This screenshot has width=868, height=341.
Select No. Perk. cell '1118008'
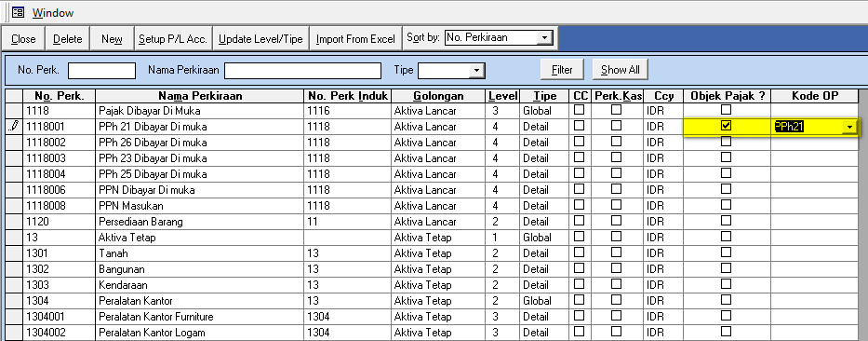[x=60, y=206]
